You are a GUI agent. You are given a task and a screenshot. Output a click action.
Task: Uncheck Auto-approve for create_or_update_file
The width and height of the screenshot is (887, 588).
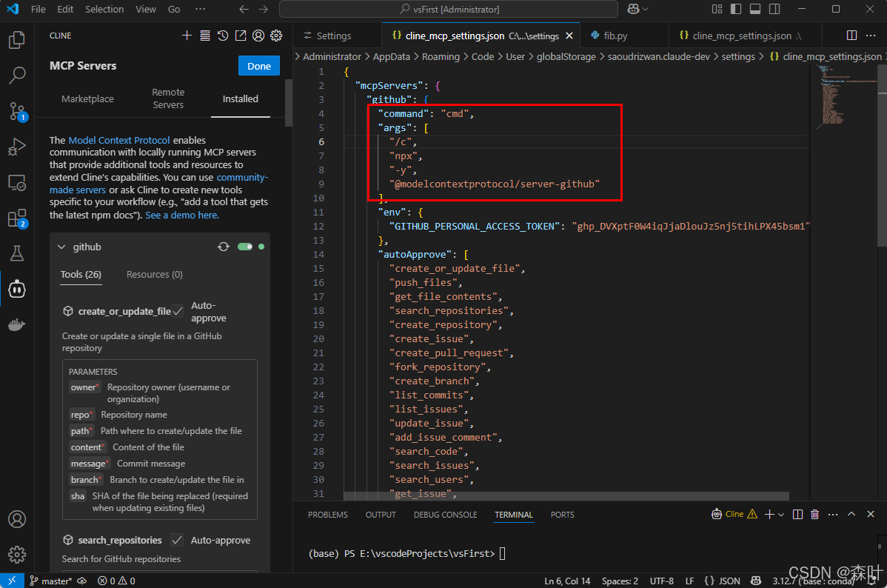coord(178,311)
